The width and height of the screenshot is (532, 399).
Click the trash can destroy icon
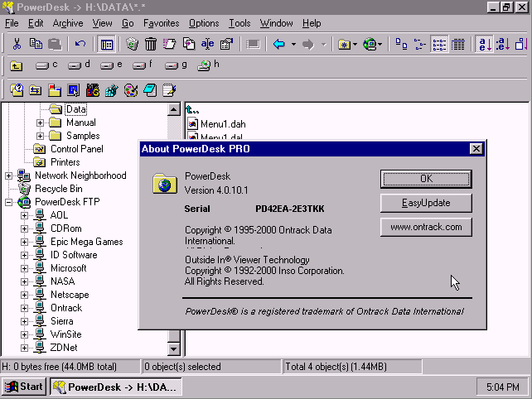151,44
